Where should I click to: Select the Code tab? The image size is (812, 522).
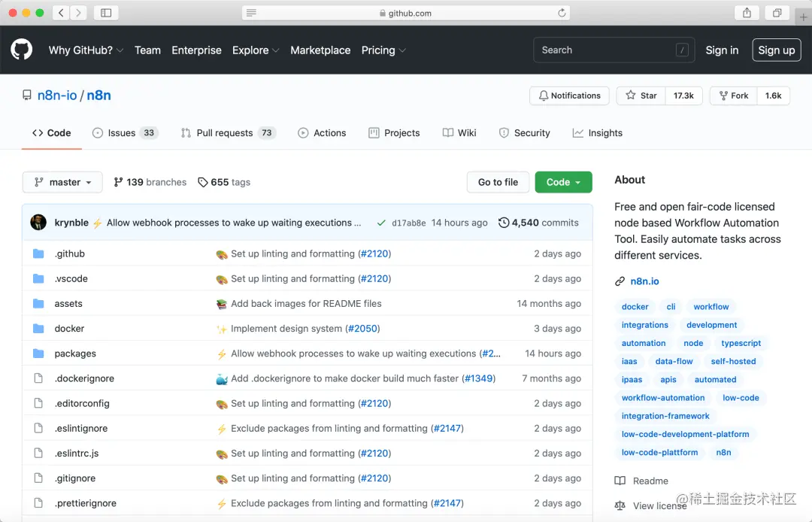pos(51,133)
